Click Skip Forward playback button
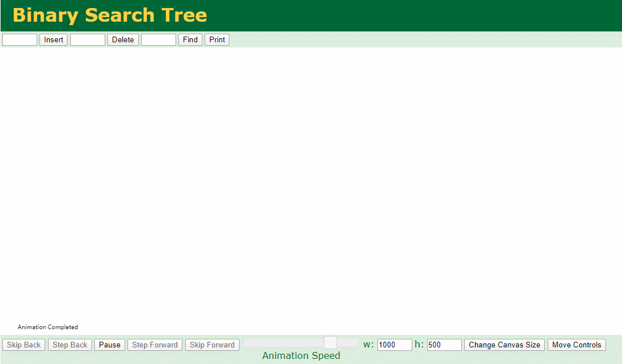Image resolution: width=622 pixels, height=364 pixels. click(212, 345)
